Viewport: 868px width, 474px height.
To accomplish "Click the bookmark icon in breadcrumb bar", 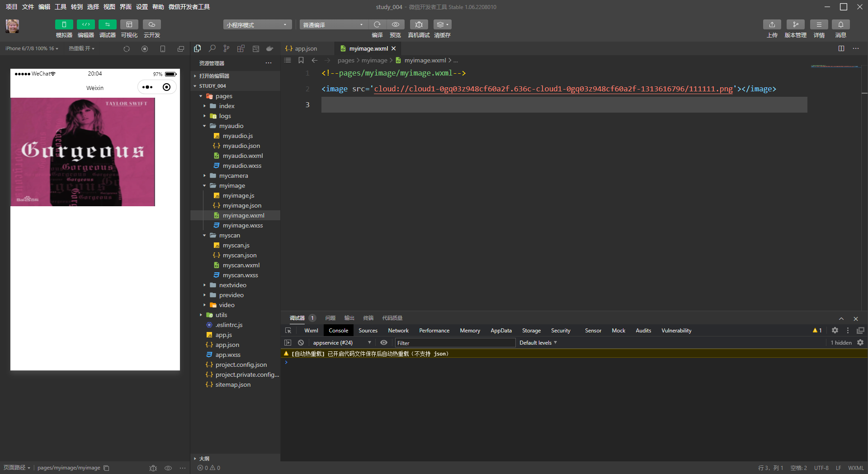I will [x=301, y=60].
